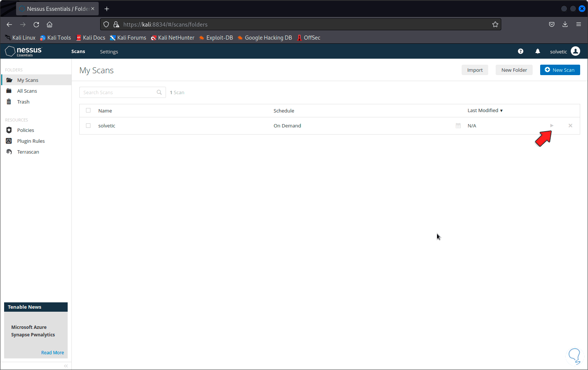588x370 pixels.
Task: Open a new browser tab
Action: click(x=107, y=9)
